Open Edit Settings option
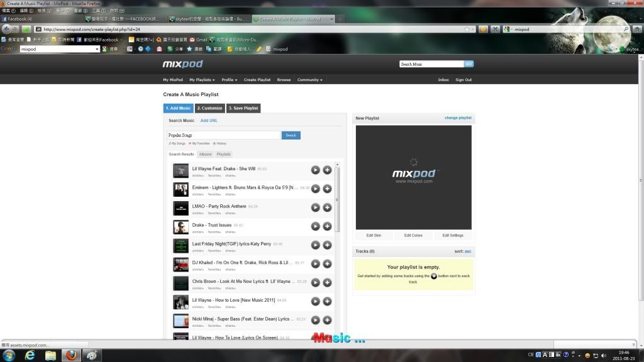The height and width of the screenshot is (362, 644). click(x=453, y=236)
